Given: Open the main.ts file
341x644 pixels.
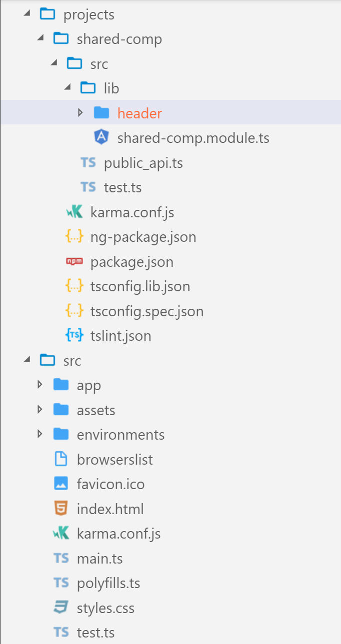Looking at the screenshot, I should pyautogui.click(x=99, y=558).
